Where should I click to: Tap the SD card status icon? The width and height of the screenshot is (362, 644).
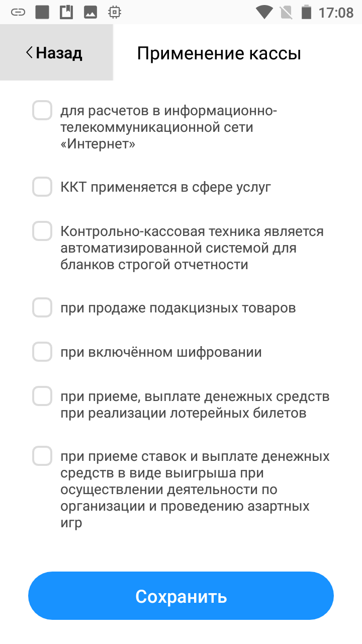point(66,12)
